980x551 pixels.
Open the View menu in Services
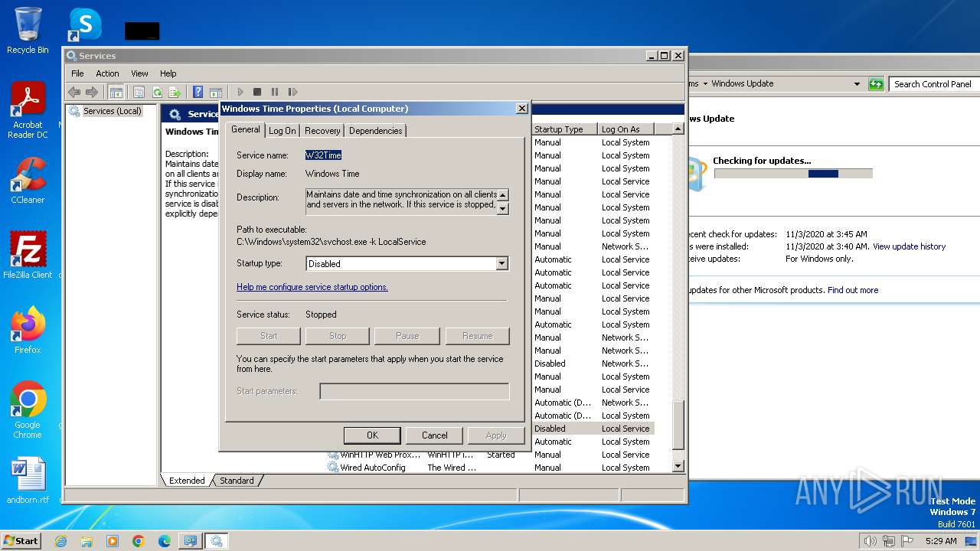point(139,73)
